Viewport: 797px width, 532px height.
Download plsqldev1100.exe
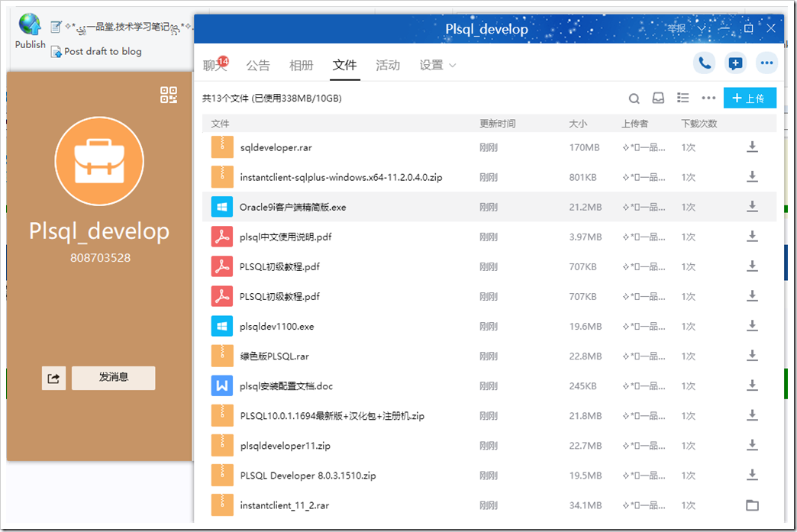[x=752, y=326]
